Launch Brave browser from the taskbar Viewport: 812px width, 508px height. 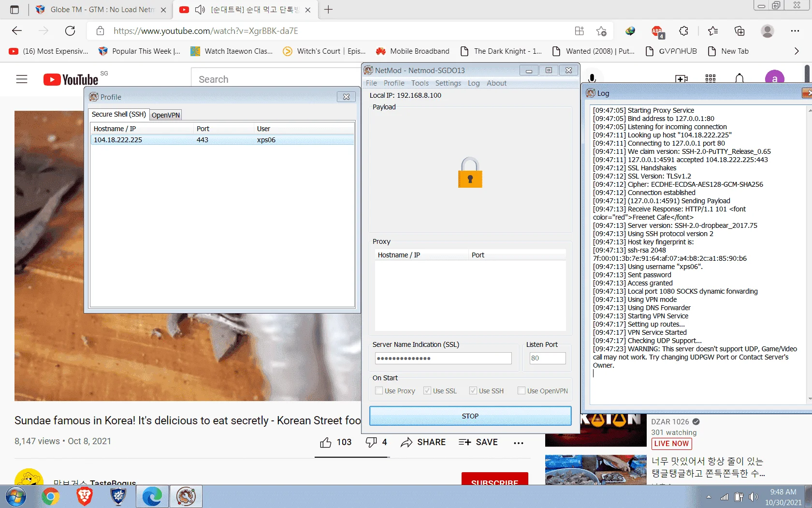pyautogui.click(x=84, y=497)
